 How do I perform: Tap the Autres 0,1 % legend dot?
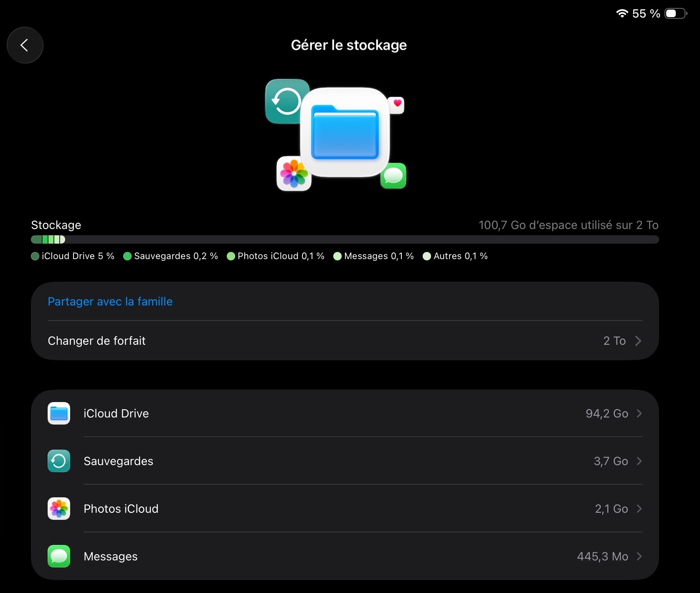pyautogui.click(x=427, y=256)
